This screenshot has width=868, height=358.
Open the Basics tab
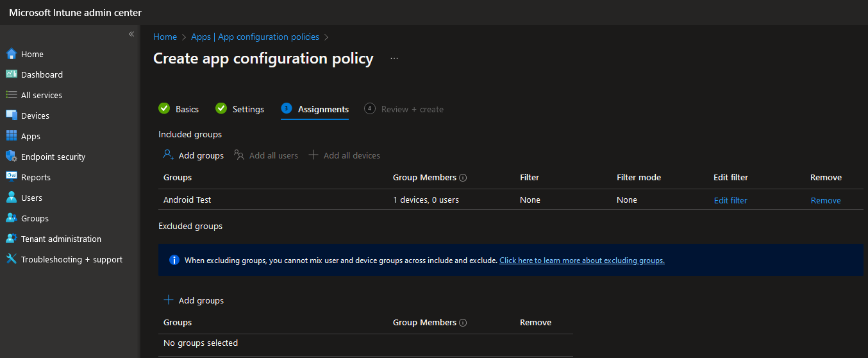pyautogui.click(x=179, y=109)
